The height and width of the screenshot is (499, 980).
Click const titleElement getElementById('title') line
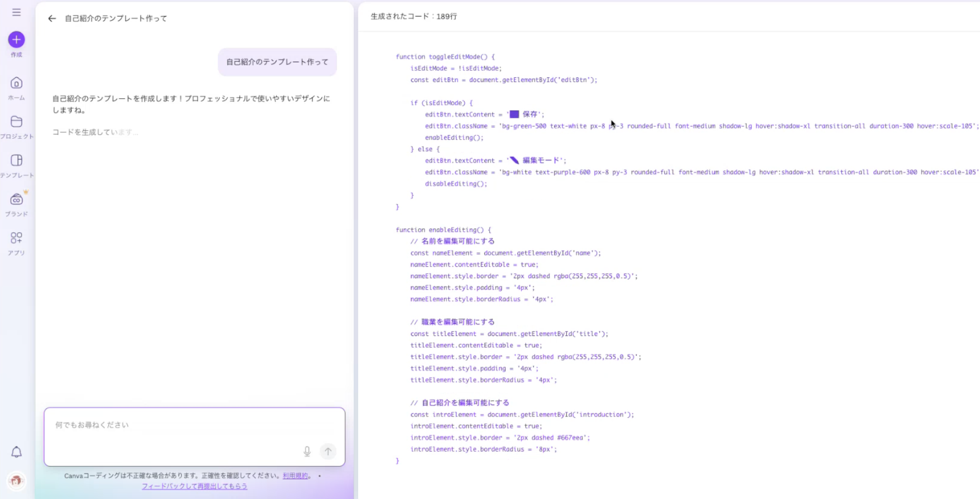coord(509,334)
